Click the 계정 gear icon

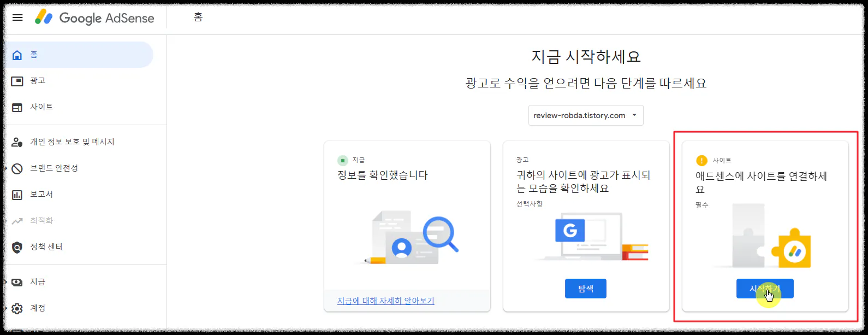(17, 308)
